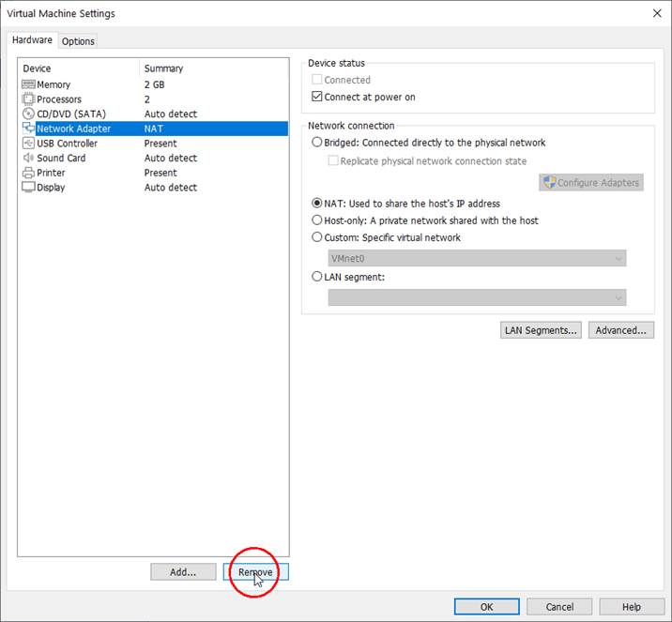Open the Hardware tab

pyautogui.click(x=32, y=40)
